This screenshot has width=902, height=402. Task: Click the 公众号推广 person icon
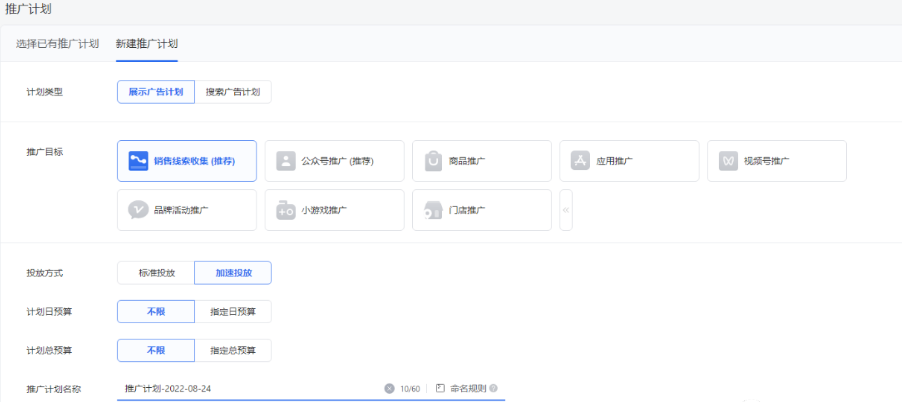click(285, 161)
